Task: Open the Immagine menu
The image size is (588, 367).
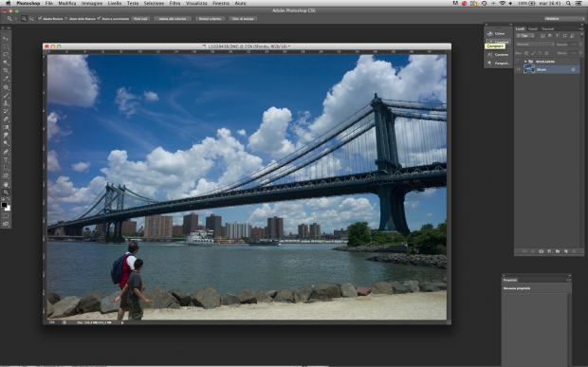Action: 92,3
